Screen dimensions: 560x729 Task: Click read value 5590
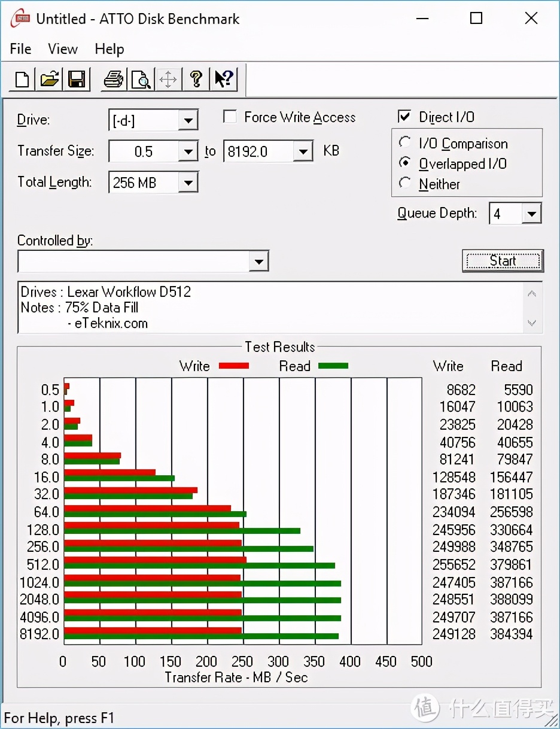click(x=518, y=390)
